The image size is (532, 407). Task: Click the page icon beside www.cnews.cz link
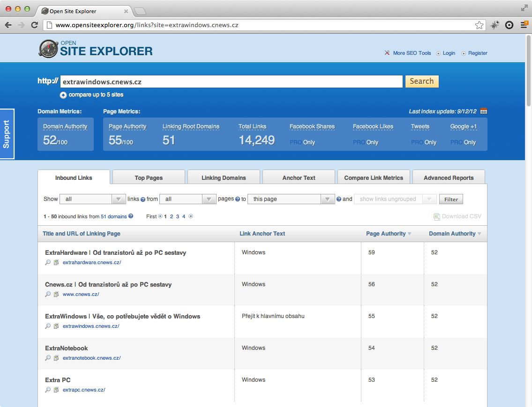point(56,295)
